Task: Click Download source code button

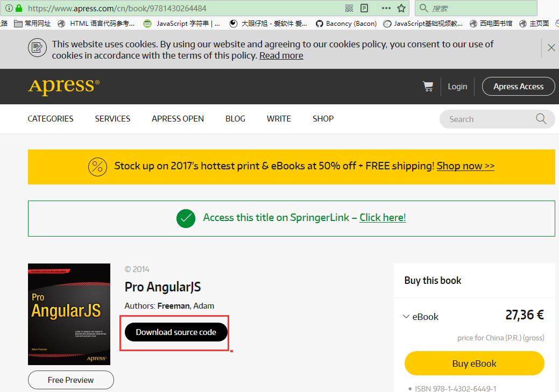Action: (x=176, y=332)
